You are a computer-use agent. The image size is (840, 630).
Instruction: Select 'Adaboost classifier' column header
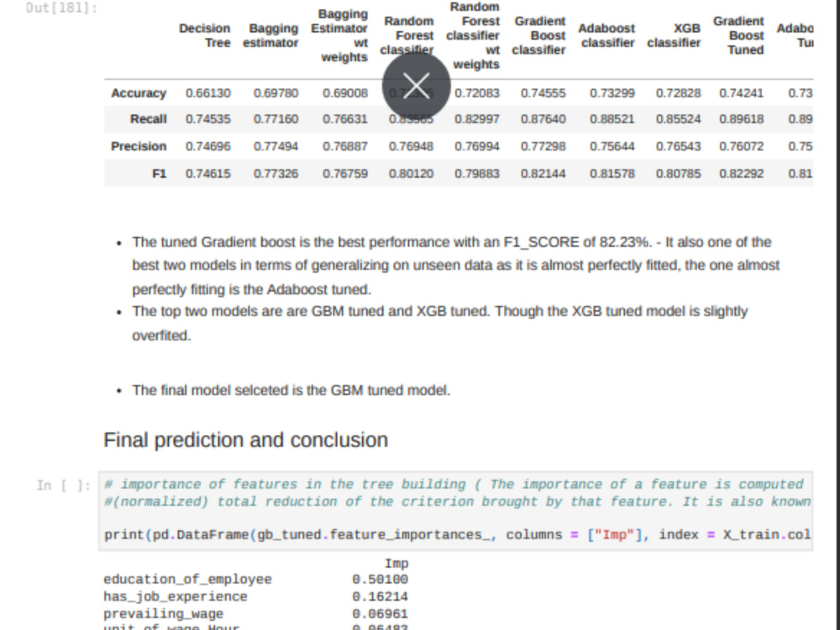[606, 35]
